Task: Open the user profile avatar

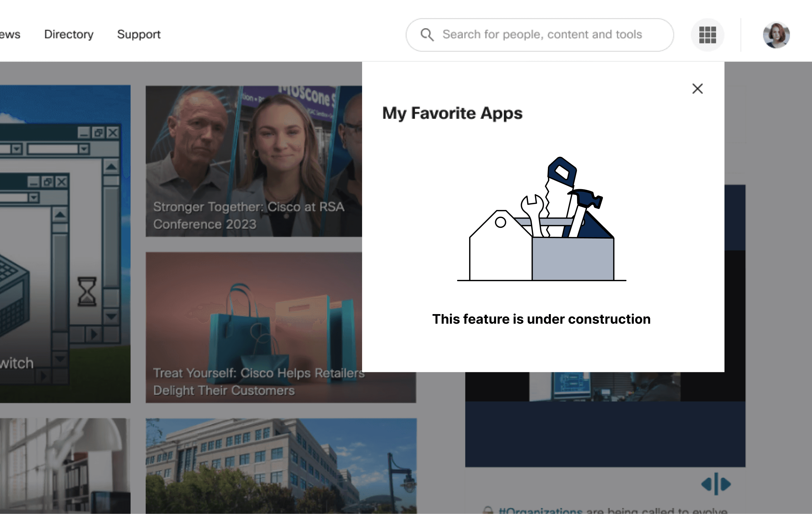Action: click(x=776, y=35)
